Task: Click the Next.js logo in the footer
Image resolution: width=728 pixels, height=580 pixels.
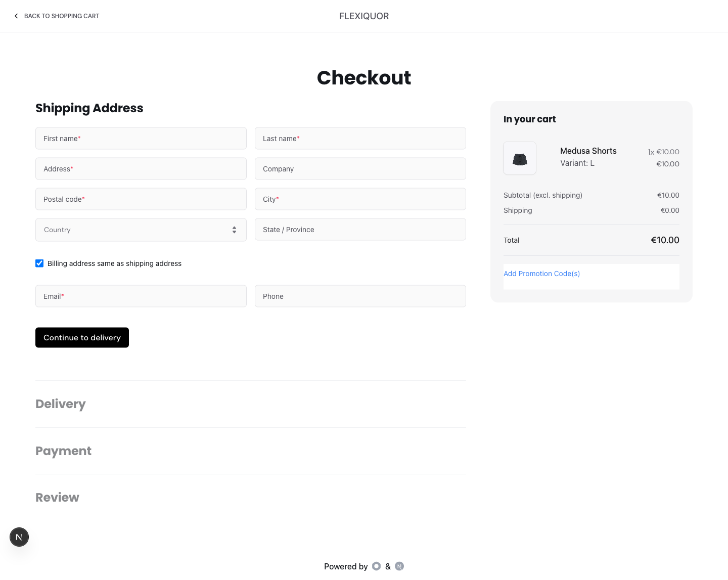Action: pos(399,566)
